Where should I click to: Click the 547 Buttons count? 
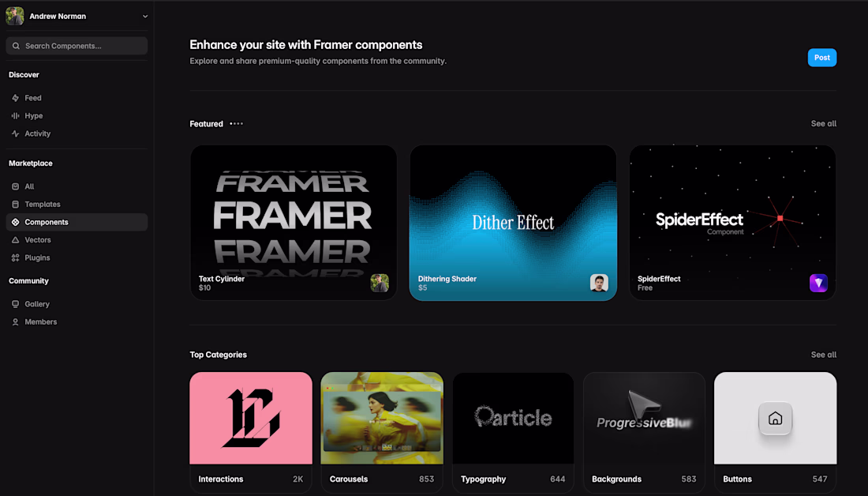coord(820,479)
